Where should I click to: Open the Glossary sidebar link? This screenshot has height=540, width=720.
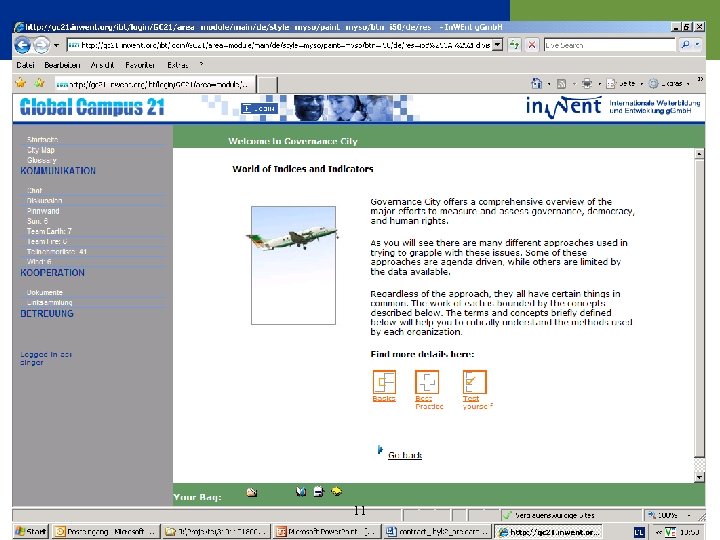click(x=41, y=160)
